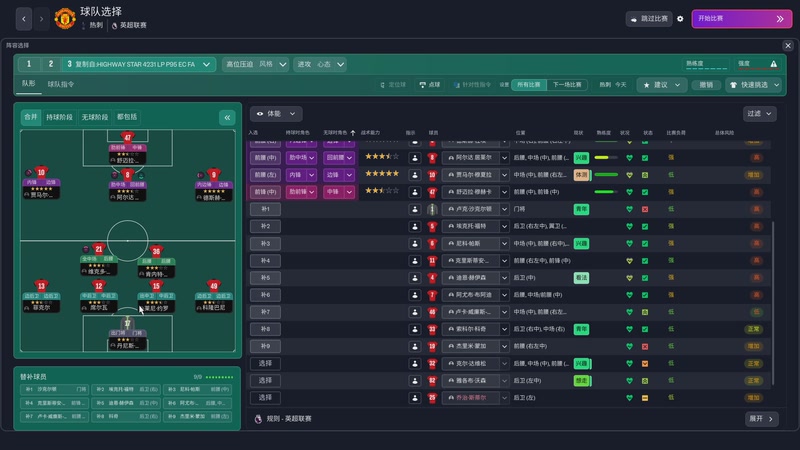Open the 快速挑选 quick pick dropdown
Screen dimensions: 800x450
pos(754,85)
